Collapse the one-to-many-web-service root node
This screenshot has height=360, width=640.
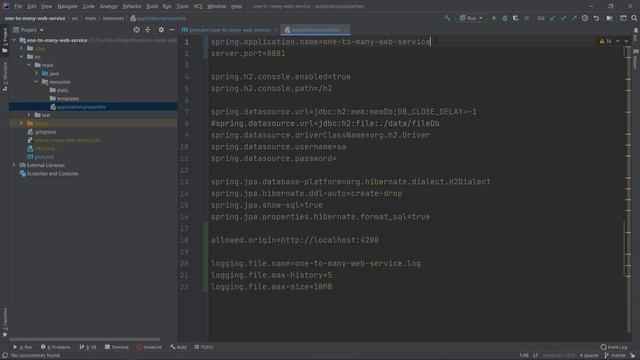[x=15, y=40]
